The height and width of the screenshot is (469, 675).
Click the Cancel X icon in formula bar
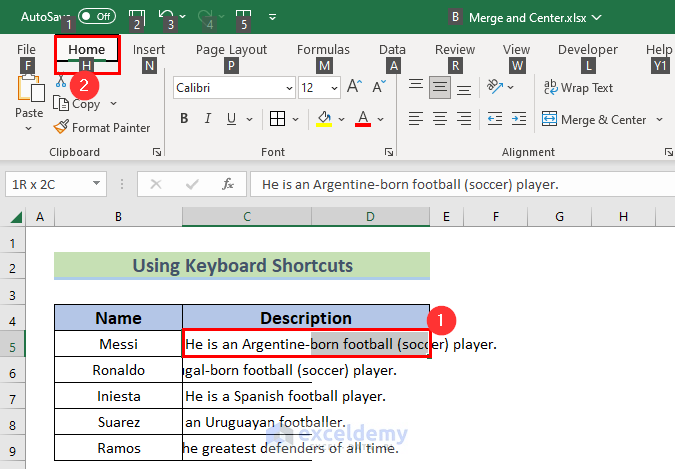[156, 184]
